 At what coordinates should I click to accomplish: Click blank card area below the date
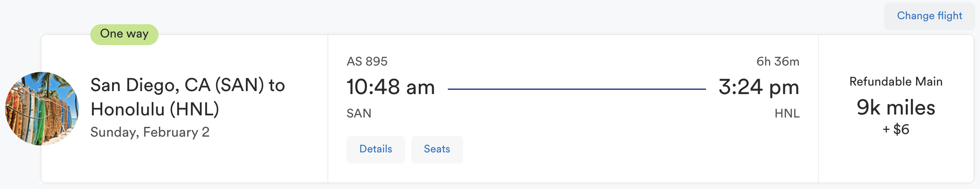click(x=183, y=164)
